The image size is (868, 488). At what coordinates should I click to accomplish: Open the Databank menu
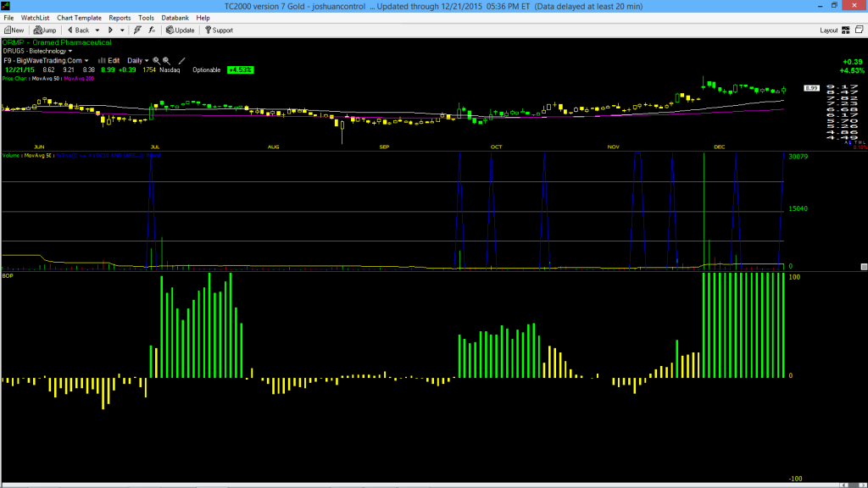tap(175, 18)
